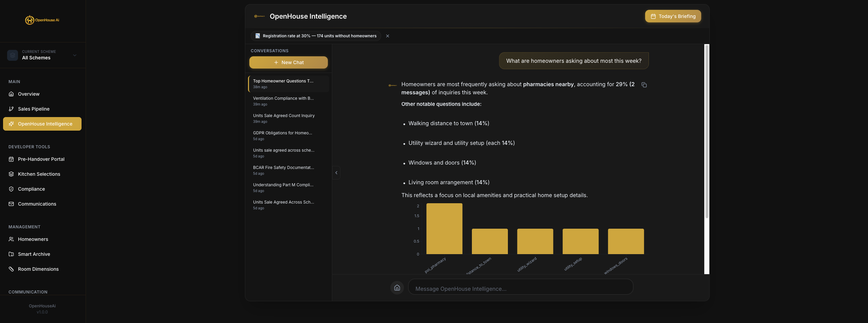Screen dimensions: 868x323
Task: Select the Kitchen Selections layers icon
Action: click(11, 174)
